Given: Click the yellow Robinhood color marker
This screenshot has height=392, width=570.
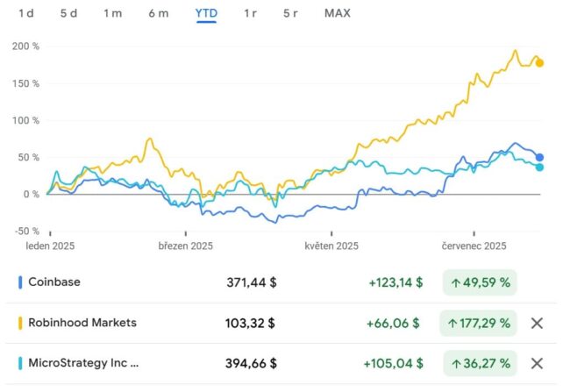Looking at the screenshot, I should (20, 323).
